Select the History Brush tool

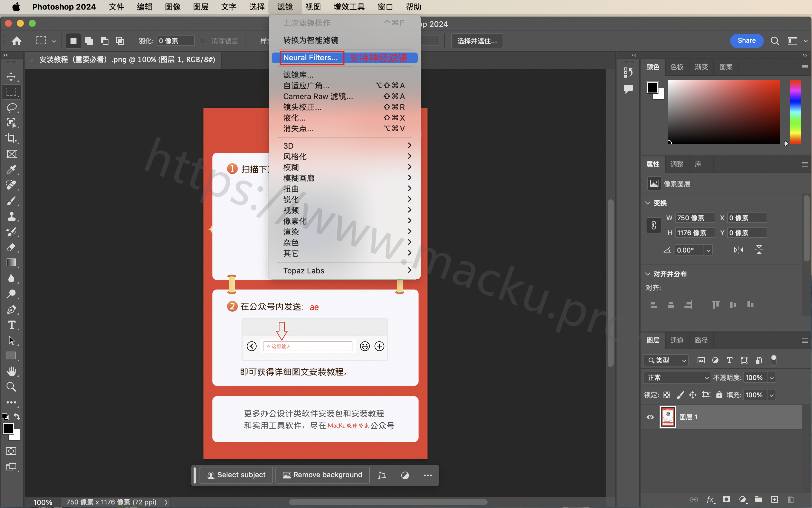tap(11, 232)
